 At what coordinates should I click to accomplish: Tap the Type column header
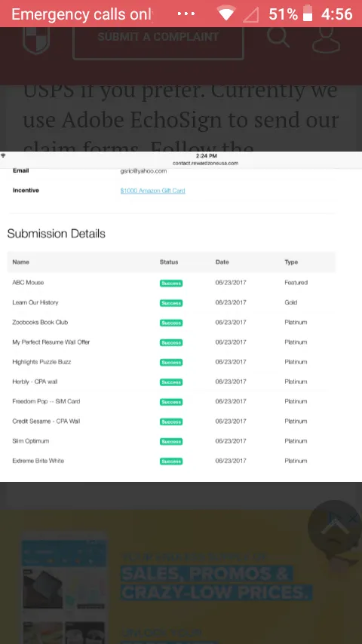291,262
